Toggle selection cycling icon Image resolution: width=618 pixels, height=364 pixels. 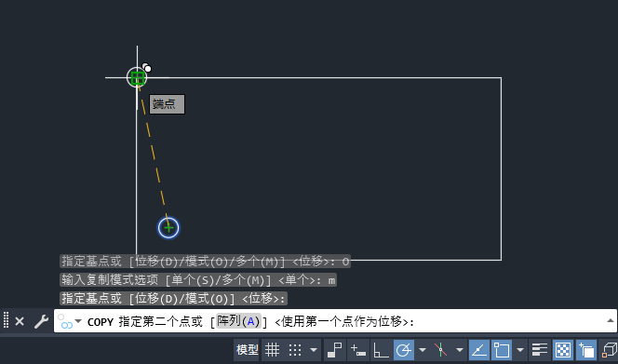click(586, 349)
